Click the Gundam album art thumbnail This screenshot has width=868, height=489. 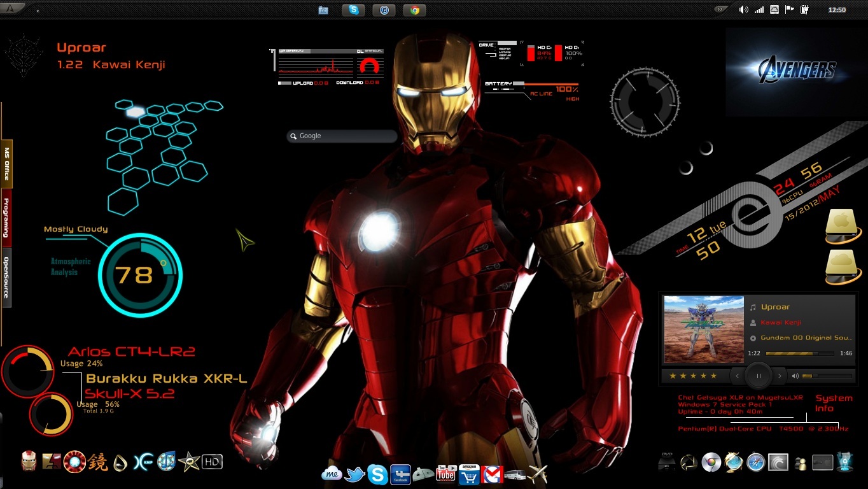(x=704, y=330)
